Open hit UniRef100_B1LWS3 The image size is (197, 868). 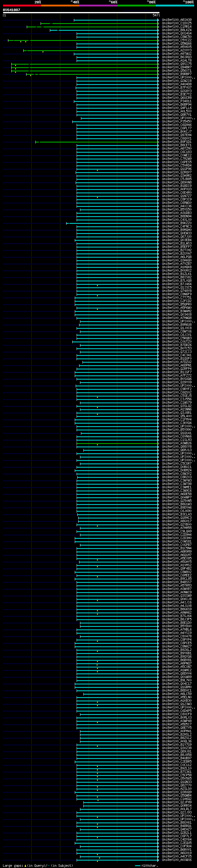point(176,243)
